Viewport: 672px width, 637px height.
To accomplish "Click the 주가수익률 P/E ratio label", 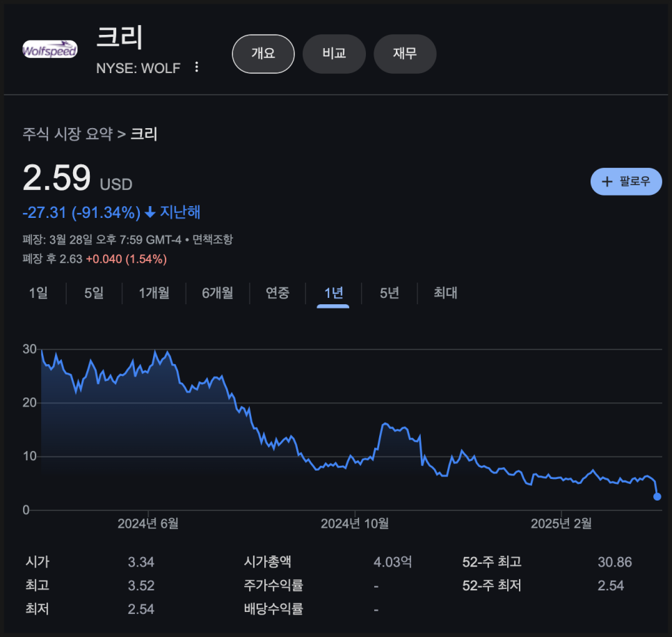I will [x=273, y=585].
